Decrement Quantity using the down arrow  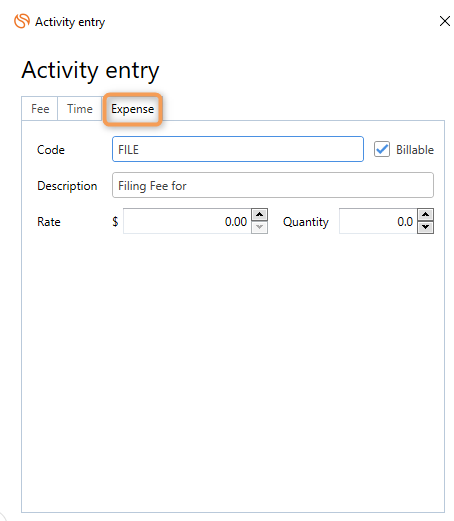pyautogui.click(x=425, y=228)
